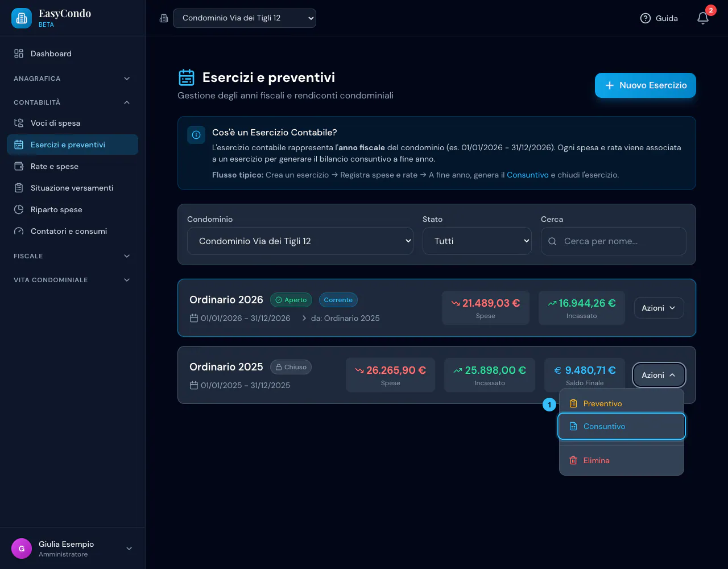Expand the Anagrafica section
The image size is (728, 569).
tap(73, 79)
